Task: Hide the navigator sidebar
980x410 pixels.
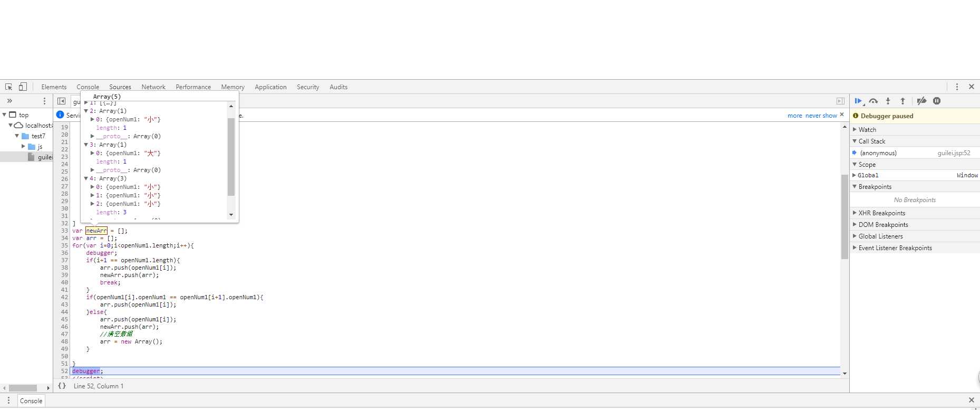Action: point(62,101)
